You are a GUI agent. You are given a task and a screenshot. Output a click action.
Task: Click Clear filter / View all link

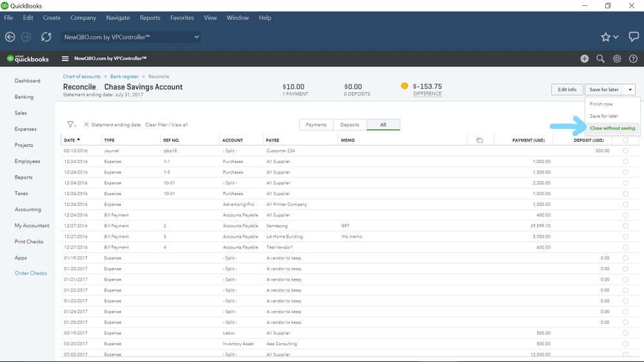pos(166,124)
